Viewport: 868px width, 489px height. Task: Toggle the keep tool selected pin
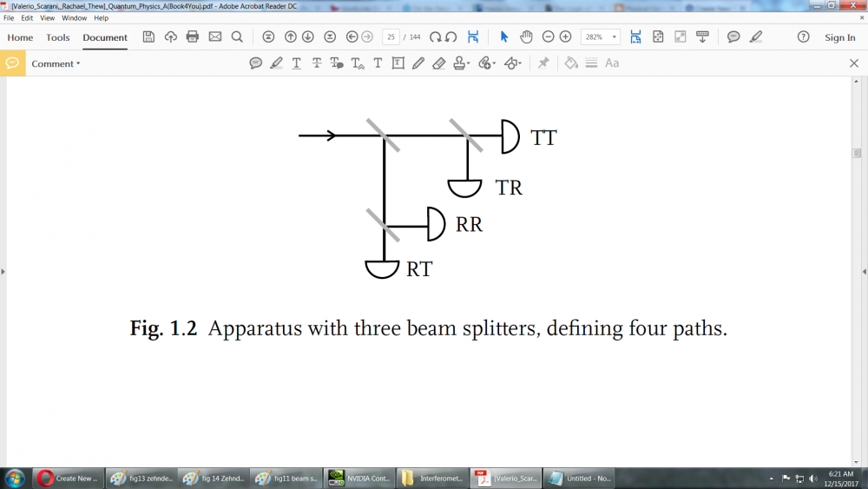coord(543,63)
